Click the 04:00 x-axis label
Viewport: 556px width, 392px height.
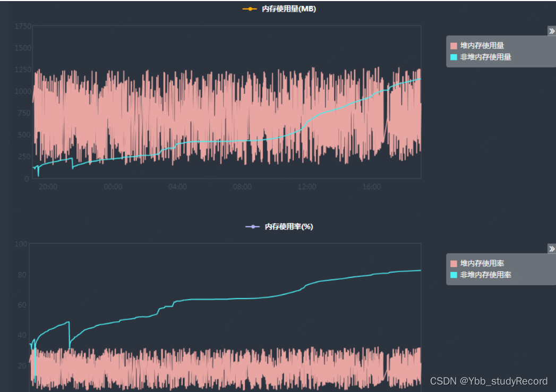coord(177,186)
